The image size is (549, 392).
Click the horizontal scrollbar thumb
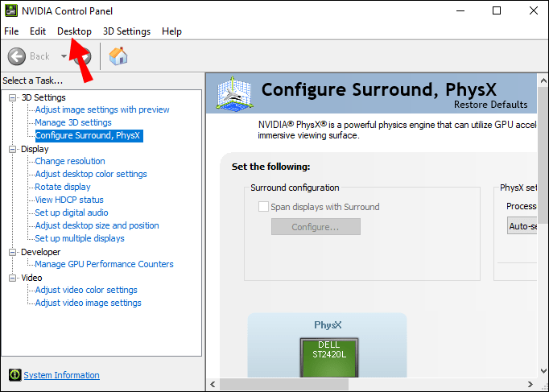pos(284,385)
